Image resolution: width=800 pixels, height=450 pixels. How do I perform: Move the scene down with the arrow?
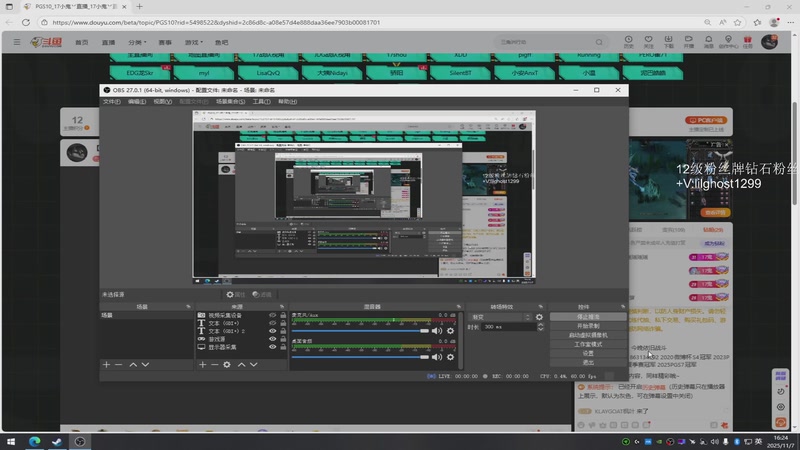[145, 364]
